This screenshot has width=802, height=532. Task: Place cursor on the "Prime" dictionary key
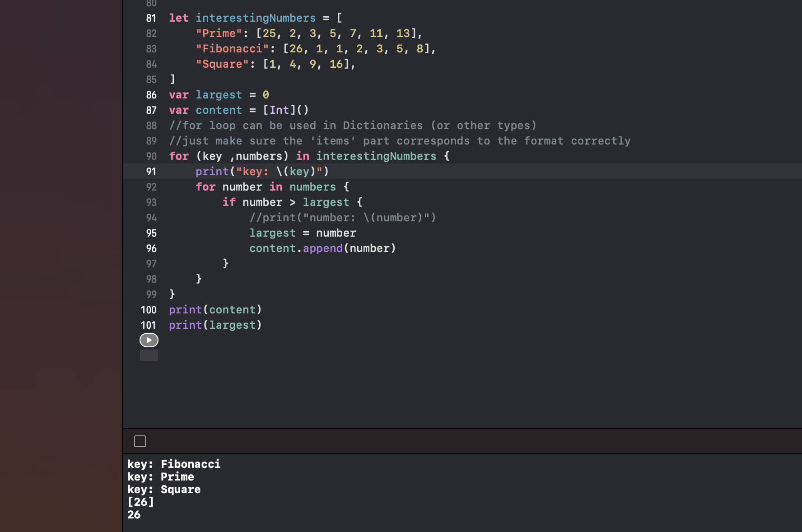[219, 33]
